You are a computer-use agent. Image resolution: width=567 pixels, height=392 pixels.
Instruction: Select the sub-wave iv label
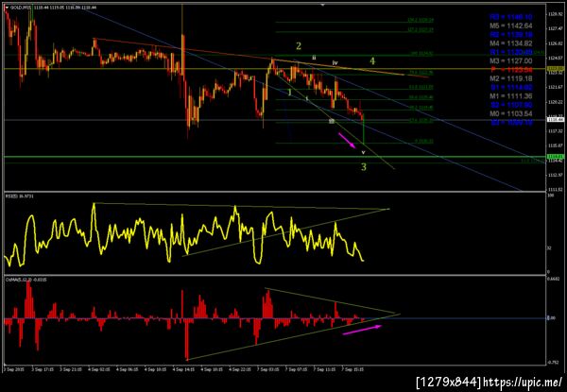pyautogui.click(x=335, y=63)
